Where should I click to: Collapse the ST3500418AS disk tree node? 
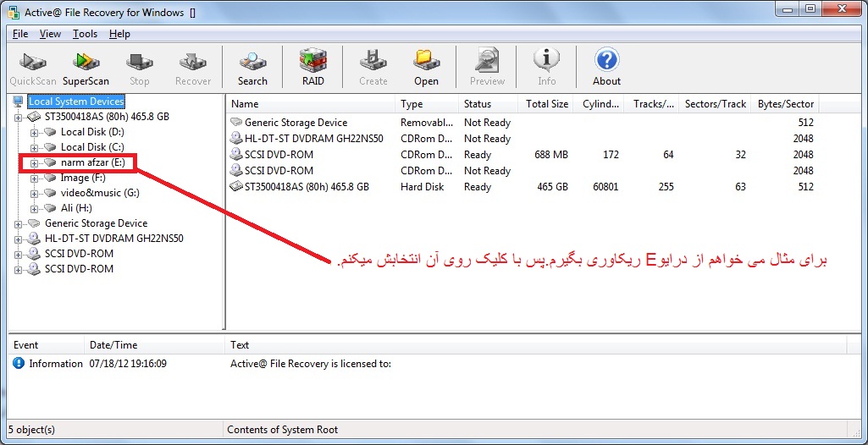click(19, 118)
